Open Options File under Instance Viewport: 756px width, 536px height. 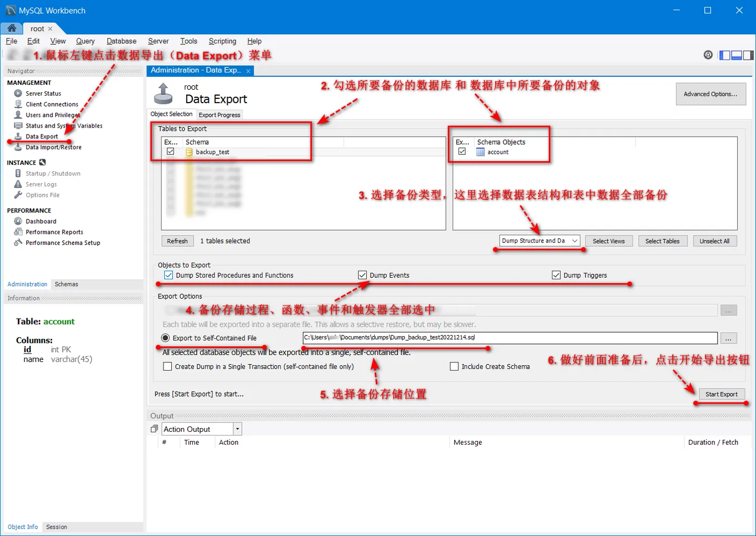point(43,195)
